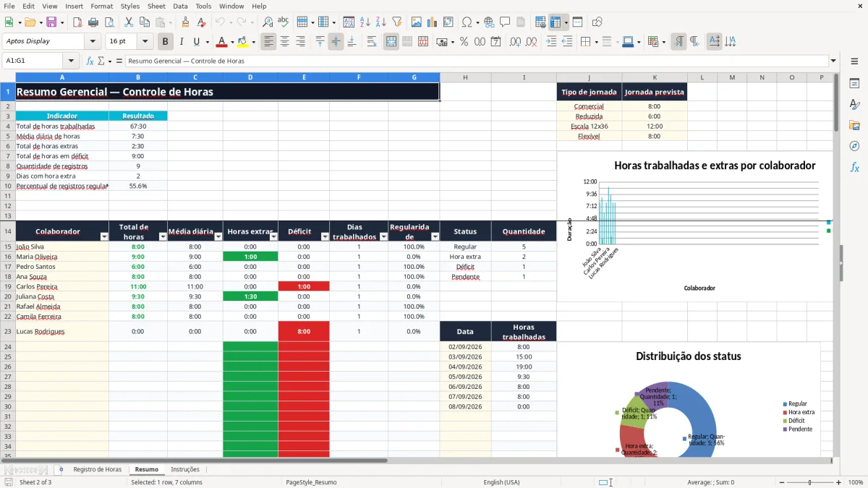Open Print Preview from toolbar
868x488 pixels.
[109, 22]
